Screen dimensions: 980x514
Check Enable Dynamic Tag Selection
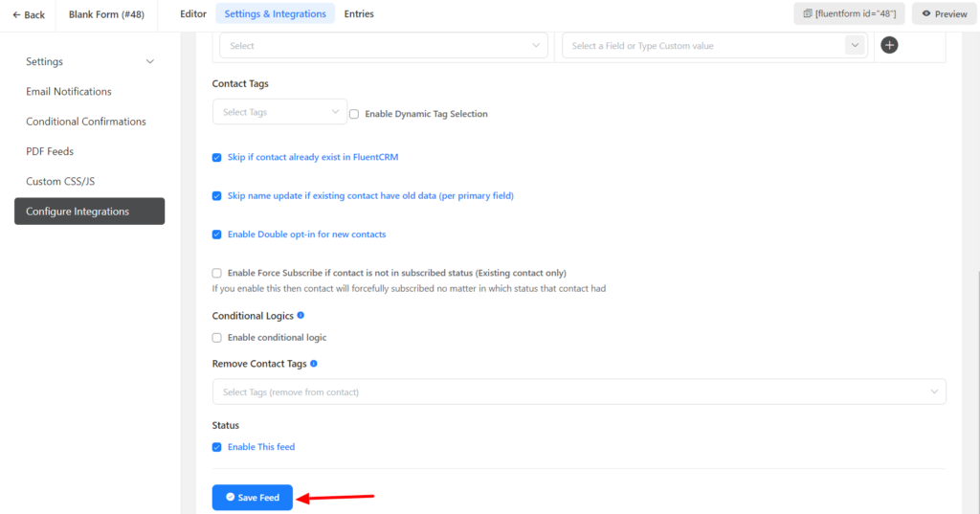(x=354, y=114)
